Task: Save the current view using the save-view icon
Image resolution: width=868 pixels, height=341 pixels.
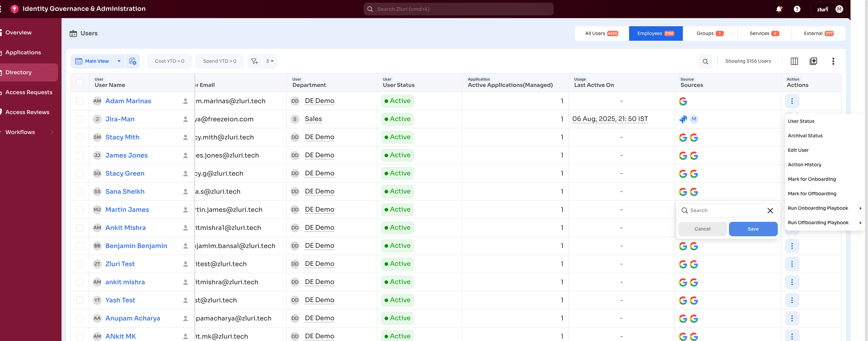Action: (132, 61)
